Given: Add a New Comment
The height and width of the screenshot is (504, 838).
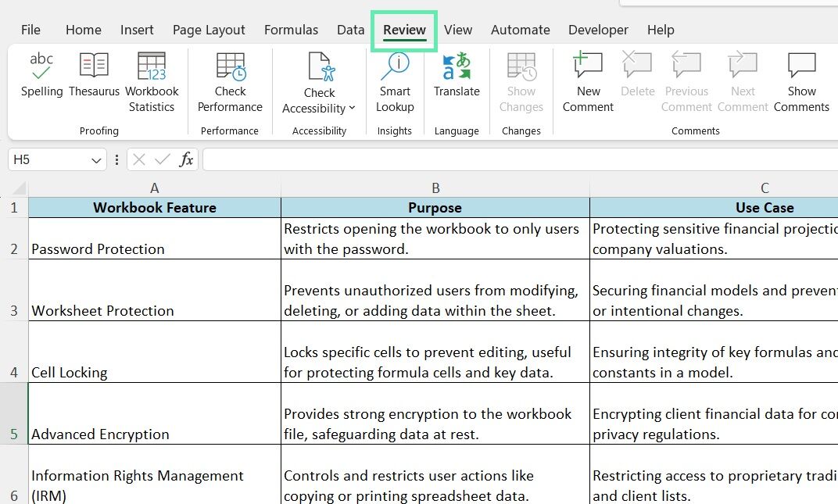Looking at the screenshot, I should 588,83.
